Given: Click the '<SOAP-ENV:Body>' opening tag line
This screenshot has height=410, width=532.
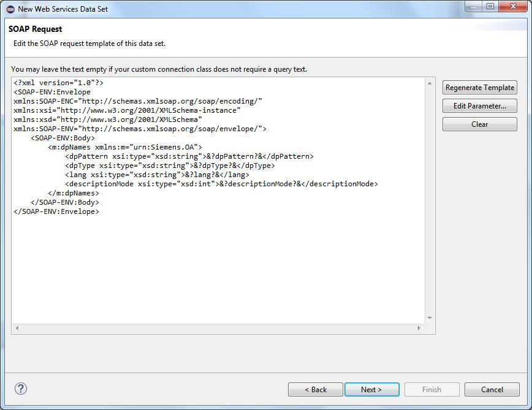Looking at the screenshot, I should tap(63, 138).
